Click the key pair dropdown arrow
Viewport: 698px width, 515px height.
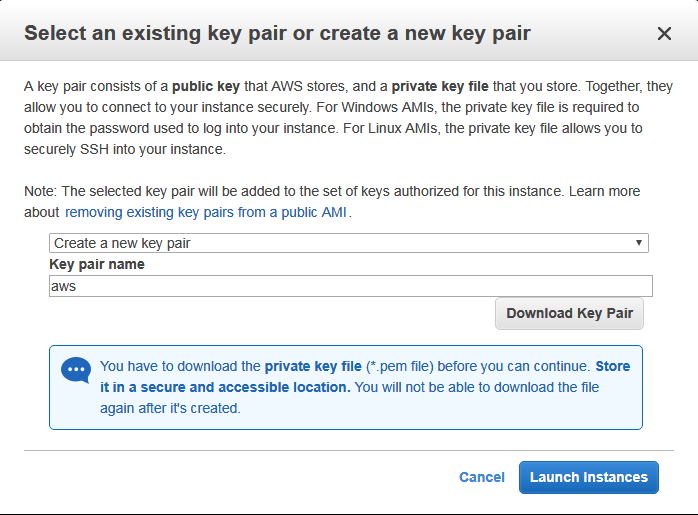pyautogui.click(x=638, y=243)
